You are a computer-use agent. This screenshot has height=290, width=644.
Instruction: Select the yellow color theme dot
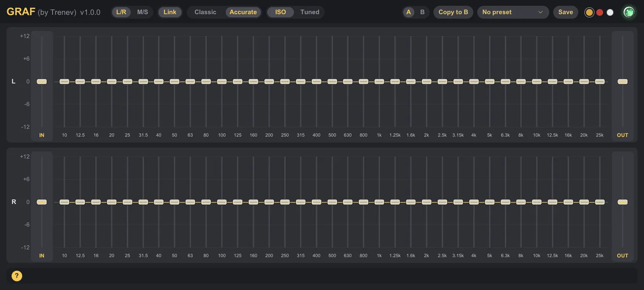click(x=589, y=12)
